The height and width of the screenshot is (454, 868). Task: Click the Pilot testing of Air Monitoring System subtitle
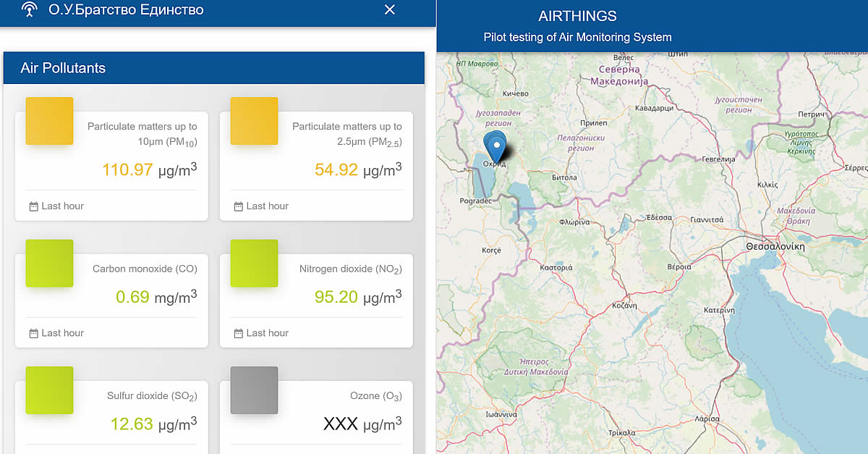[578, 37]
